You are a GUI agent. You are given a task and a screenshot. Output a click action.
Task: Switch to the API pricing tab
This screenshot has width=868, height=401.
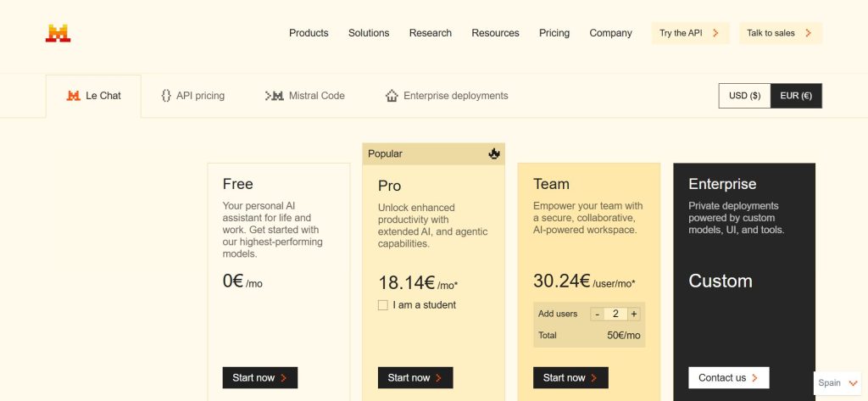pyautogui.click(x=192, y=96)
